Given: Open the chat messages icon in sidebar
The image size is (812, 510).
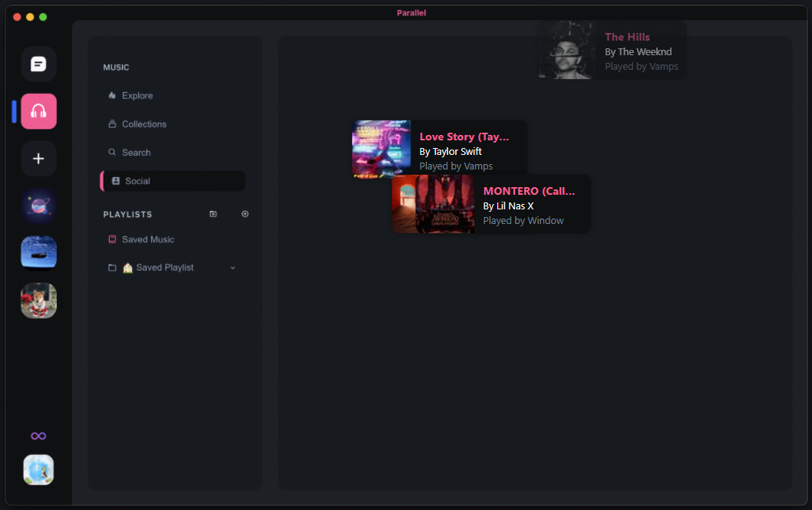Looking at the screenshot, I should (38, 64).
